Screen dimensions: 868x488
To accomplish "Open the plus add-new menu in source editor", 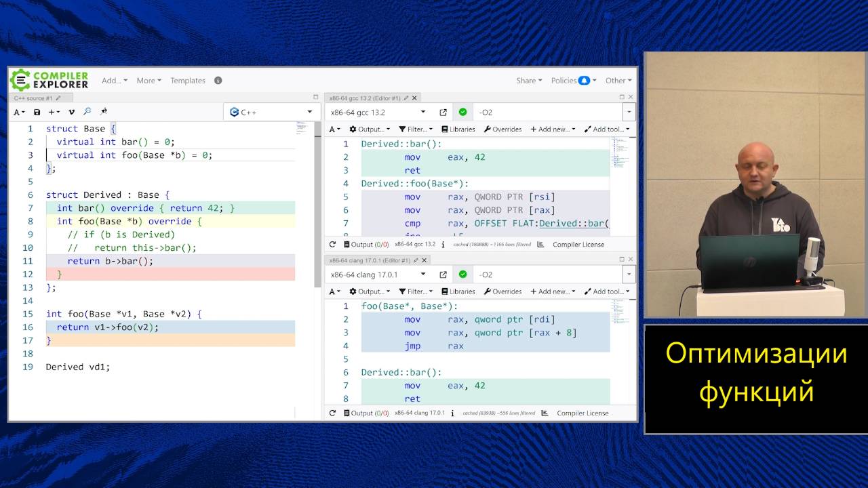I will [x=54, y=112].
